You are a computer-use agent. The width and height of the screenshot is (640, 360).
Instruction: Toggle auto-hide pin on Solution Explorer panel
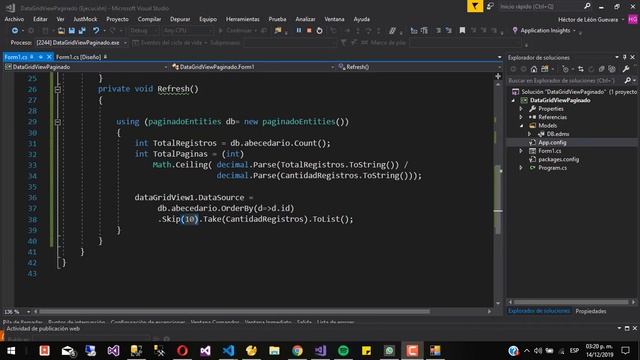coord(624,57)
